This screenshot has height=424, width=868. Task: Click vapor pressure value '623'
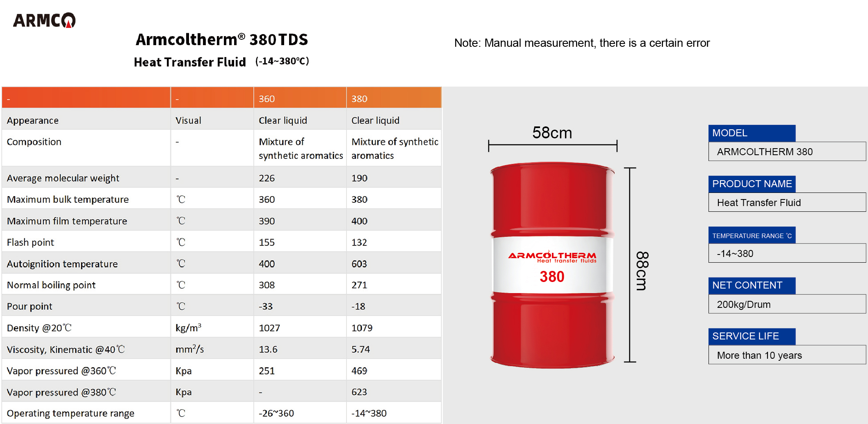coord(359,392)
